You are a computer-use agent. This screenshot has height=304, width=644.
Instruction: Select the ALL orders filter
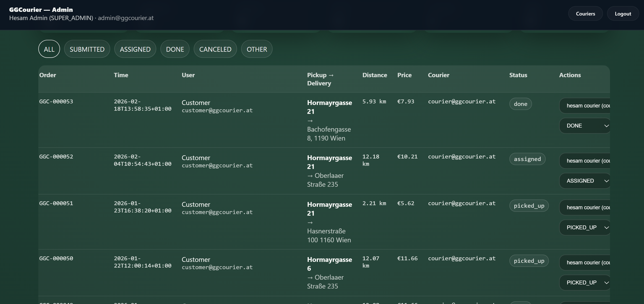[49, 49]
